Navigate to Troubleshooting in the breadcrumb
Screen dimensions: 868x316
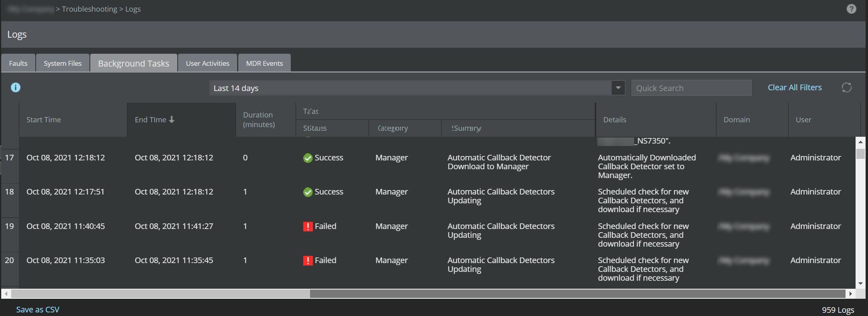pyautogui.click(x=89, y=9)
